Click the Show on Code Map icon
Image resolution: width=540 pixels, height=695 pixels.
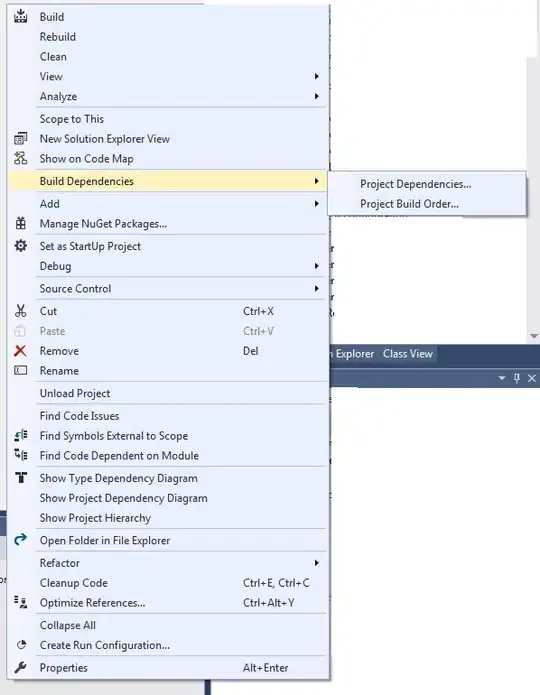tap(20, 158)
